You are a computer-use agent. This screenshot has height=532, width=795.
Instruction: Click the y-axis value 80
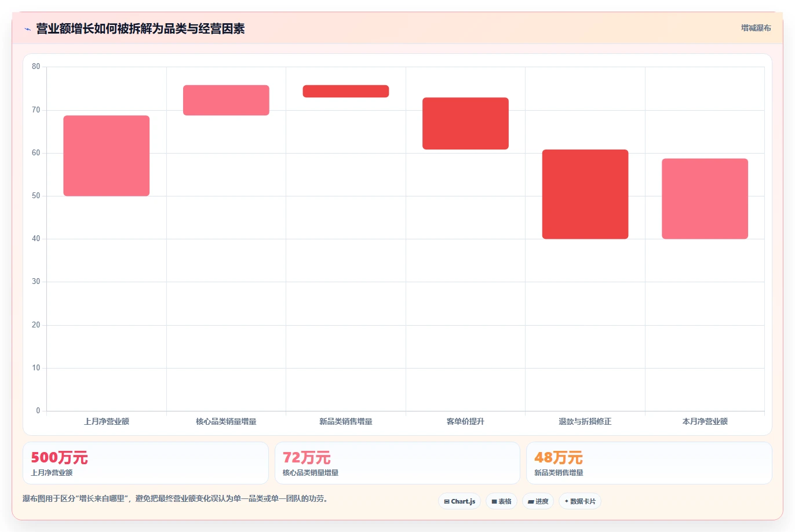36,67
